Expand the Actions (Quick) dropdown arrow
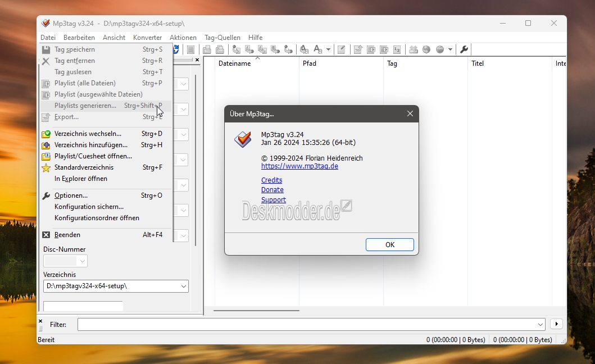 click(x=328, y=49)
